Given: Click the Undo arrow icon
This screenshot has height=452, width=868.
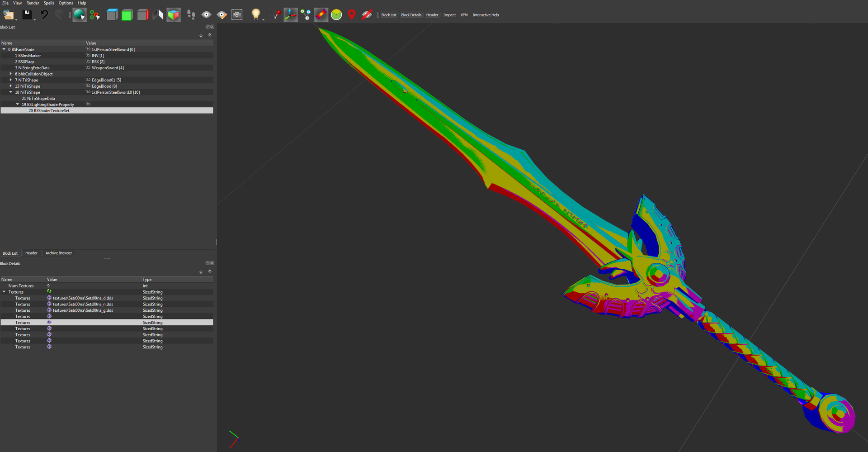Looking at the screenshot, I should 44,15.
